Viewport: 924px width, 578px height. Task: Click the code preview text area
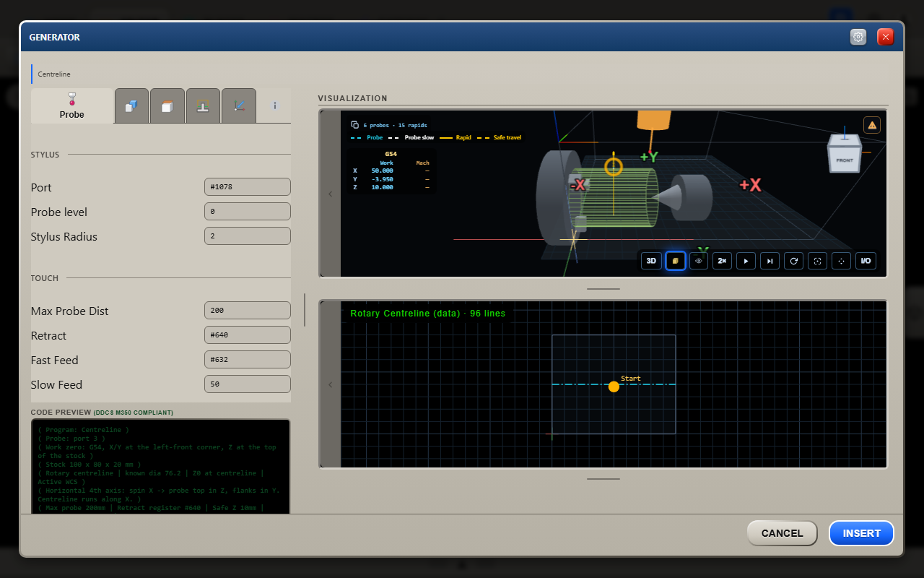pyautogui.click(x=160, y=467)
